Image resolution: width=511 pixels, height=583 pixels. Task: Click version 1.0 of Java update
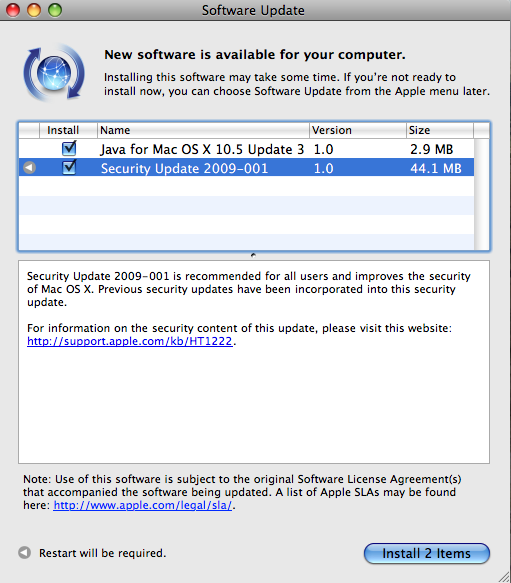pyautogui.click(x=323, y=149)
